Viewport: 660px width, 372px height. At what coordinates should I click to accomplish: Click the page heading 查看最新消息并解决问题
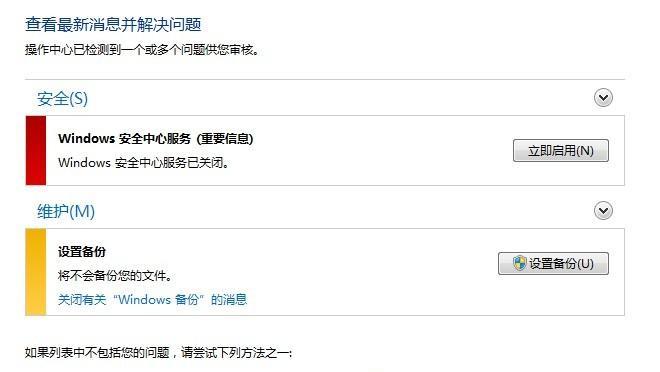pyautogui.click(x=113, y=24)
